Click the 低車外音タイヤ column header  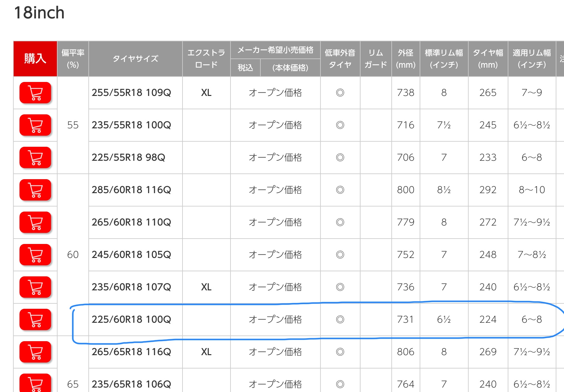340,59
